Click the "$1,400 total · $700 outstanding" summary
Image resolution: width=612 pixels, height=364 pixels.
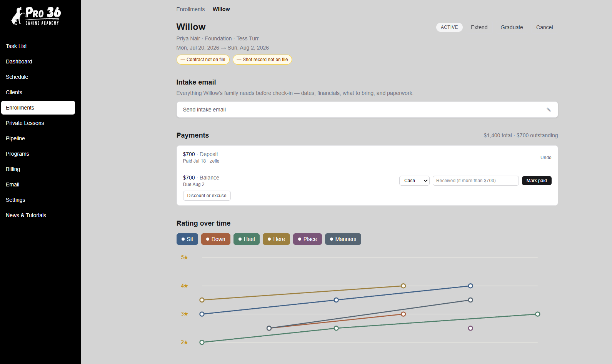point(520,135)
